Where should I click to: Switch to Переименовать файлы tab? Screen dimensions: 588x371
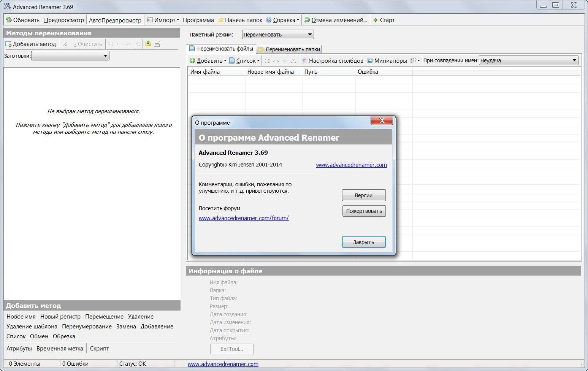click(221, 49)
